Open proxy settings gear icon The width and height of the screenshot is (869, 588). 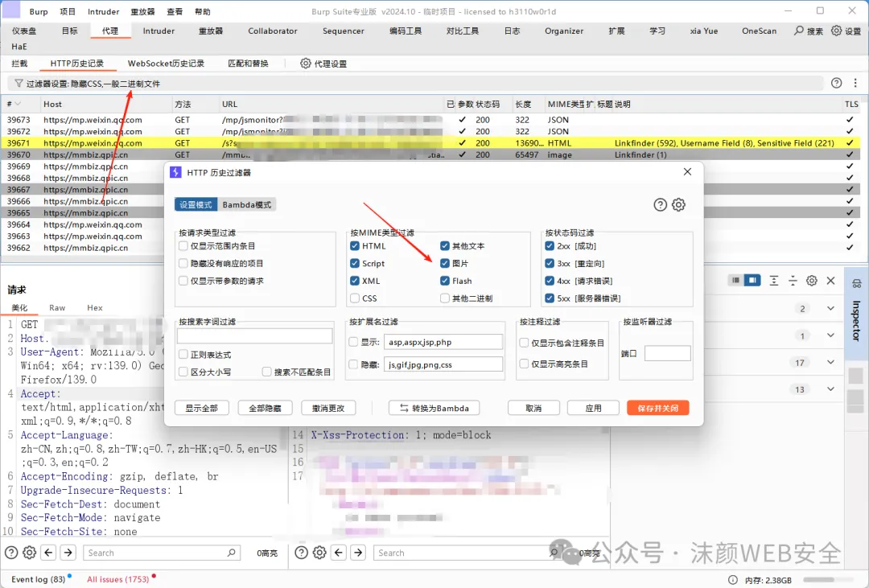point(306,64)
